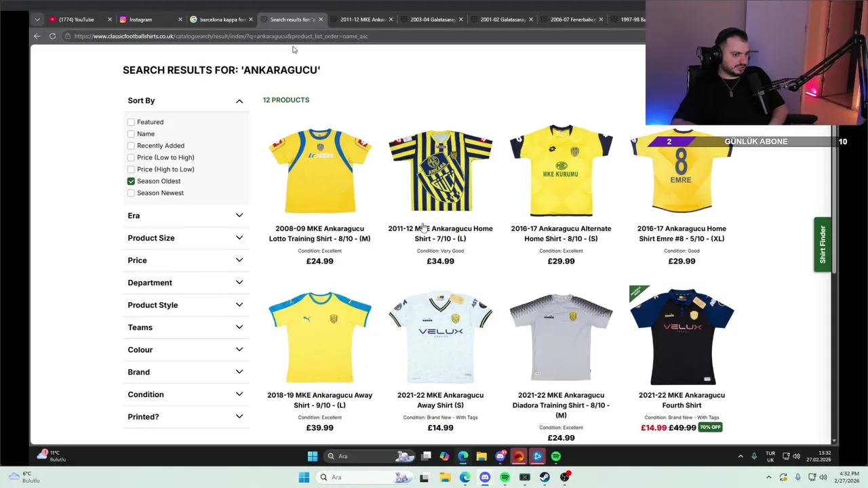Expand the Price filter
The height and width of the screenshot is (488, 868).
(185, 260)
